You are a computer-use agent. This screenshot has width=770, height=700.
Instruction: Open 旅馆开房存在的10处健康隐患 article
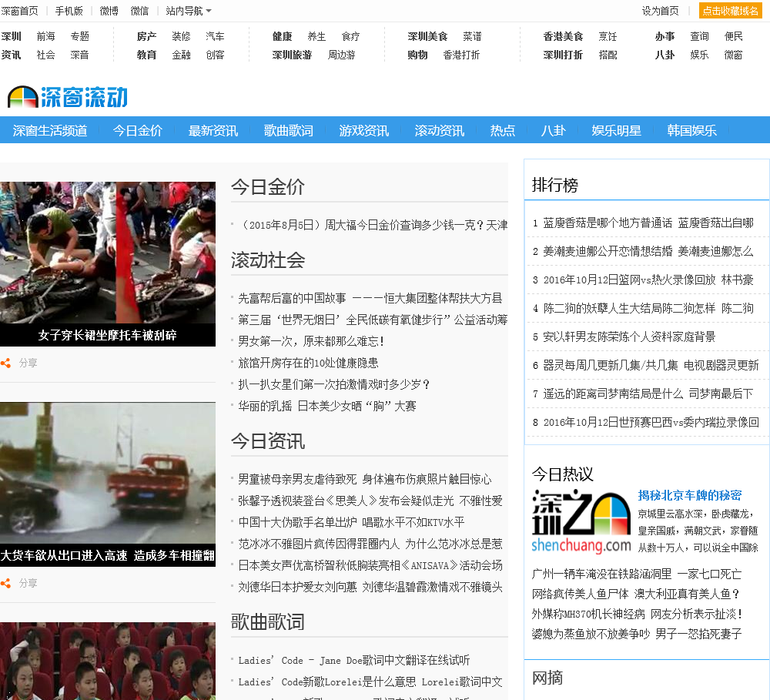coord(309,363)
